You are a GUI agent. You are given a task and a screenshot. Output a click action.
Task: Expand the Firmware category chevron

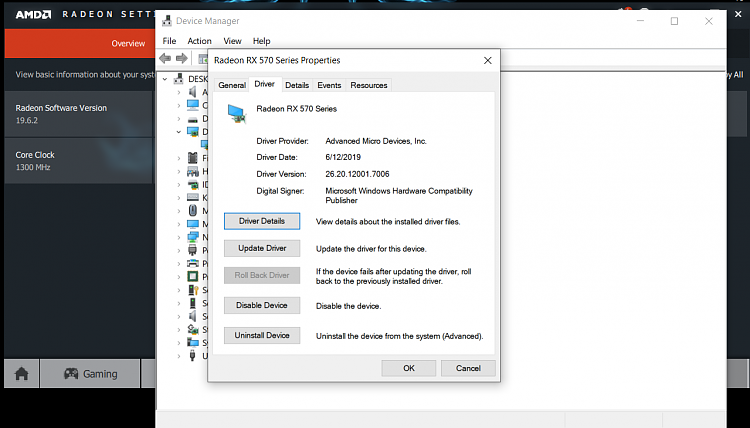coord(179,158)
